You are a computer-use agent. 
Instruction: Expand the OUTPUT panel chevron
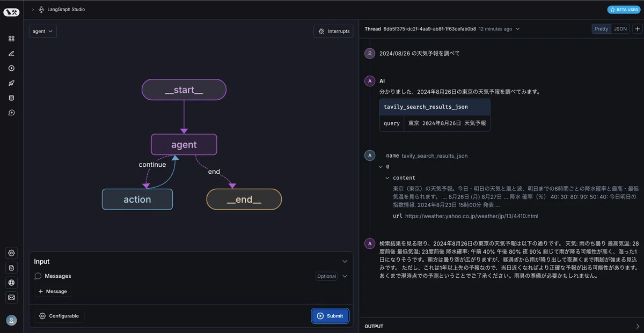coord(637,326)
